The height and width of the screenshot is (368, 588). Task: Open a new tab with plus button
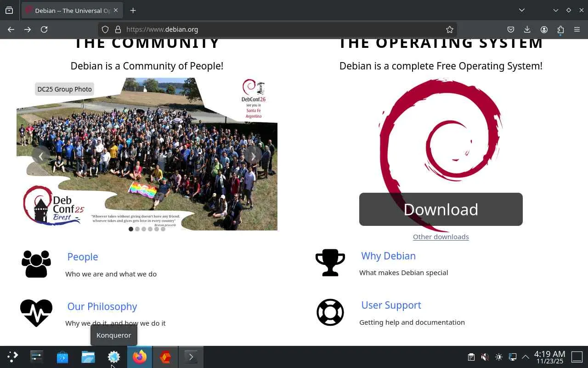pos(133,10)
